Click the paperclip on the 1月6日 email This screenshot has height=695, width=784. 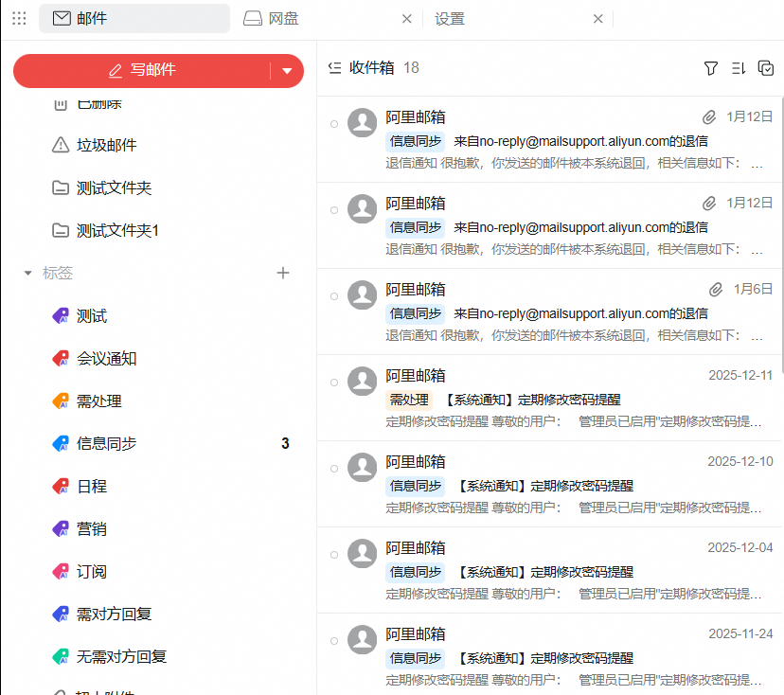click(716, 289)
